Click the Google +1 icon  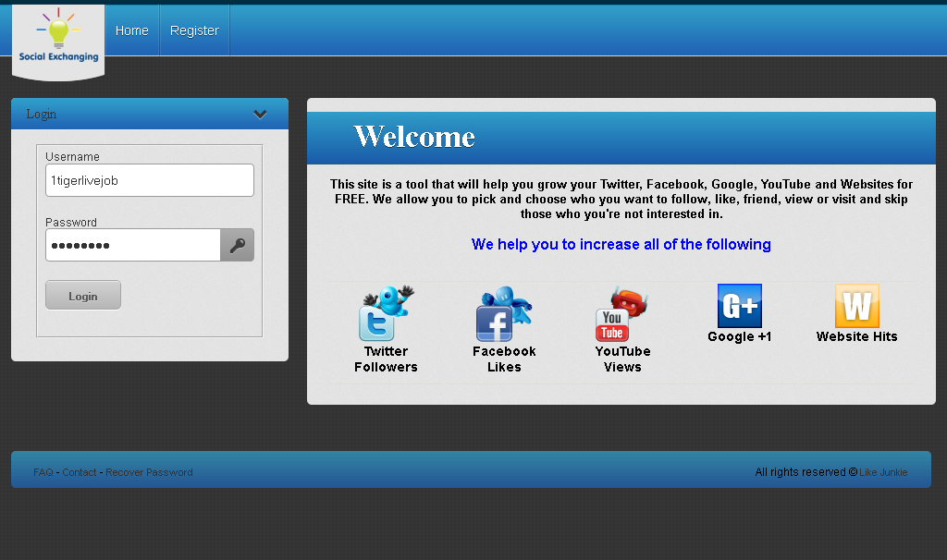tap(739, 306)
